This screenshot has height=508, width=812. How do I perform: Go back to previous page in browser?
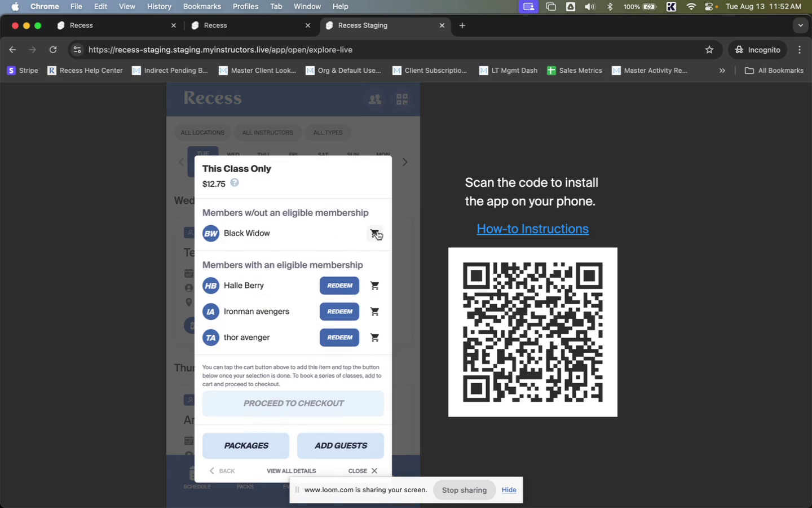click(12, 50)
